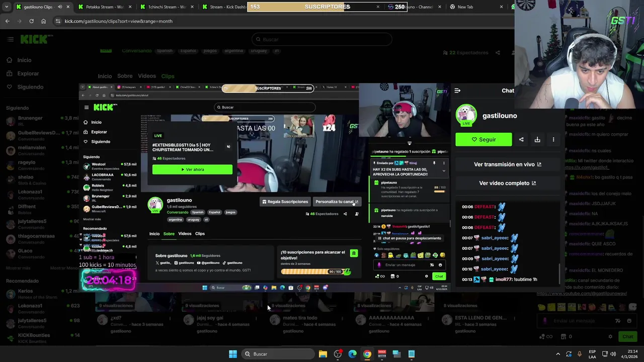
Task: Click the kick.com address bar URL
Action: point(118,21)
